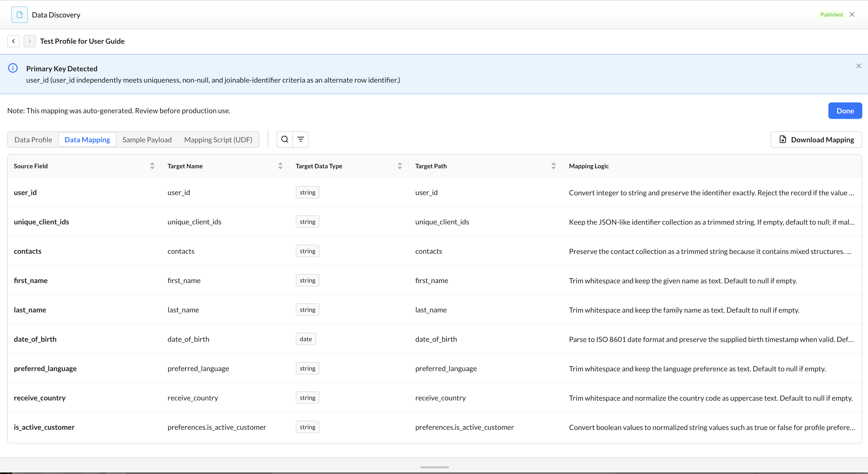Sort by Target Name column
This screenshot has height=474, width=868.
pyautogui.click(x=280, y=166)
